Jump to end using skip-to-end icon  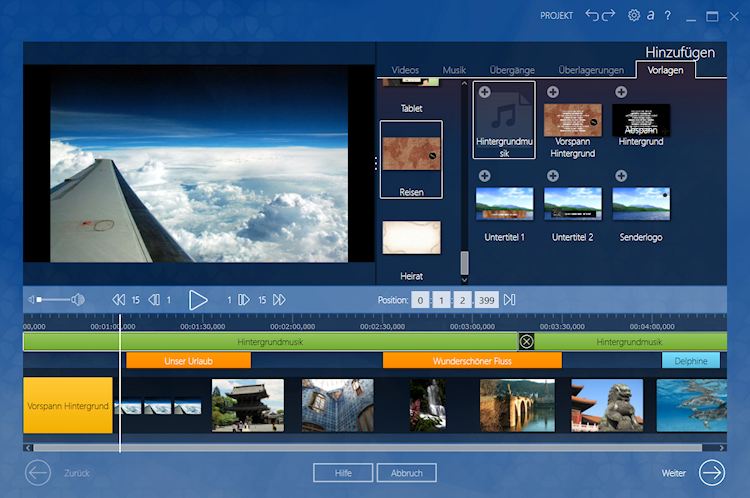click(x=509, y=299)
